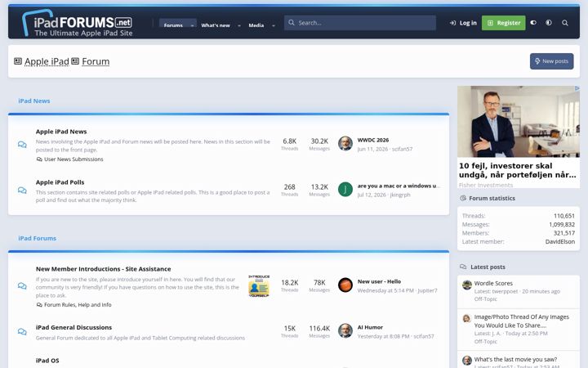The width and height of the screenshot is (588, 368).
Task: Click the New posts button
Action: (x=551, y=61)
